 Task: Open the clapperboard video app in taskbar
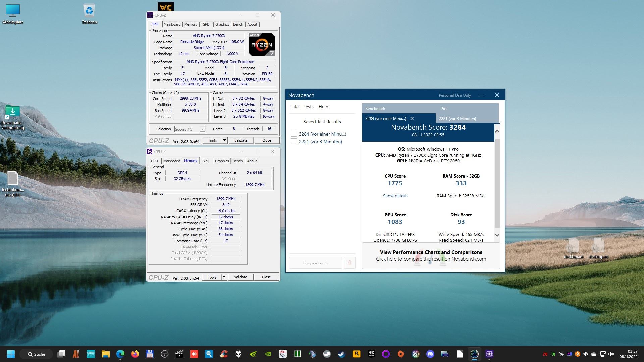[179, 354]
